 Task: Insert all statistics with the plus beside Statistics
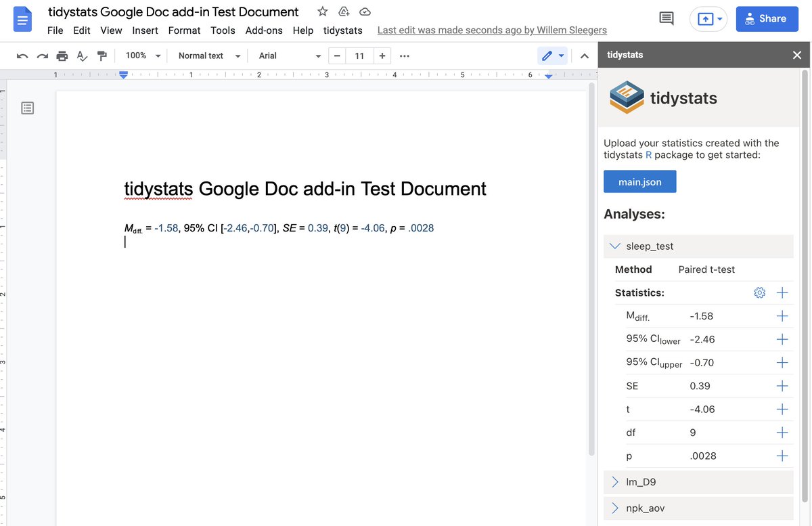782,292
